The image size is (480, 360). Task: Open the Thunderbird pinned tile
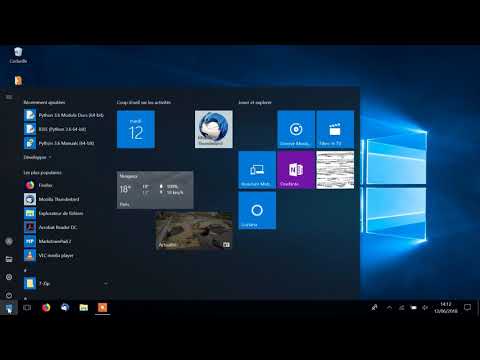click(x=214, y=129)
